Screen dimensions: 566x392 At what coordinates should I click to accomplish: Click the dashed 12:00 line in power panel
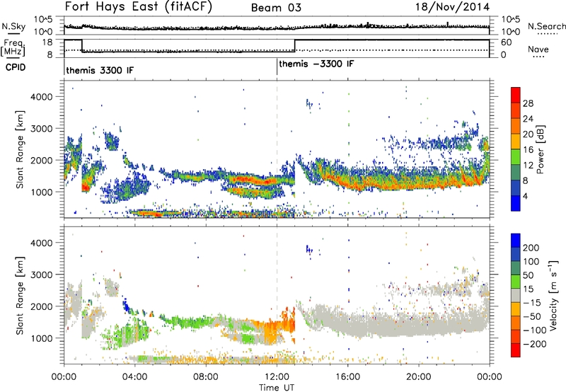click(277, 149)
